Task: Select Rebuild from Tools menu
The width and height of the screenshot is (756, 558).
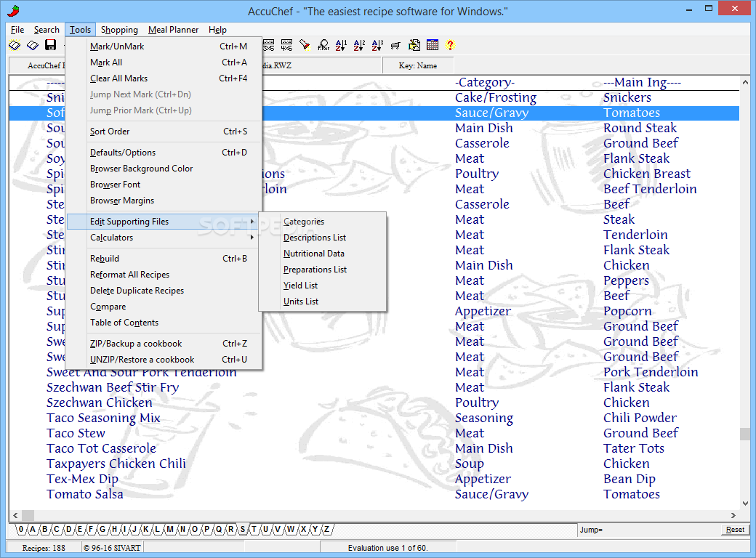Action: tap(164, 258)
